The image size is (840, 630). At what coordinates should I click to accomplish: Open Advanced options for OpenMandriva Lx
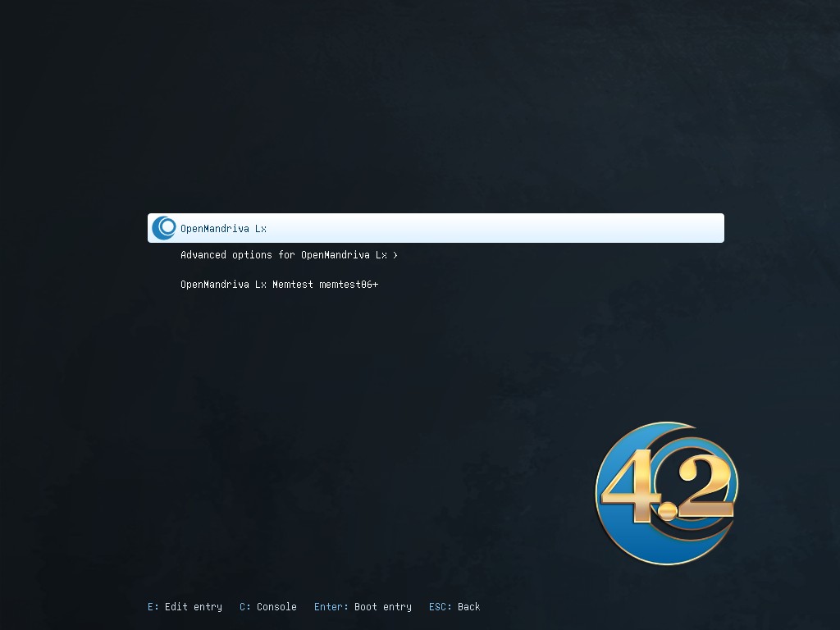pyautogui.click(x=283, y=255)
